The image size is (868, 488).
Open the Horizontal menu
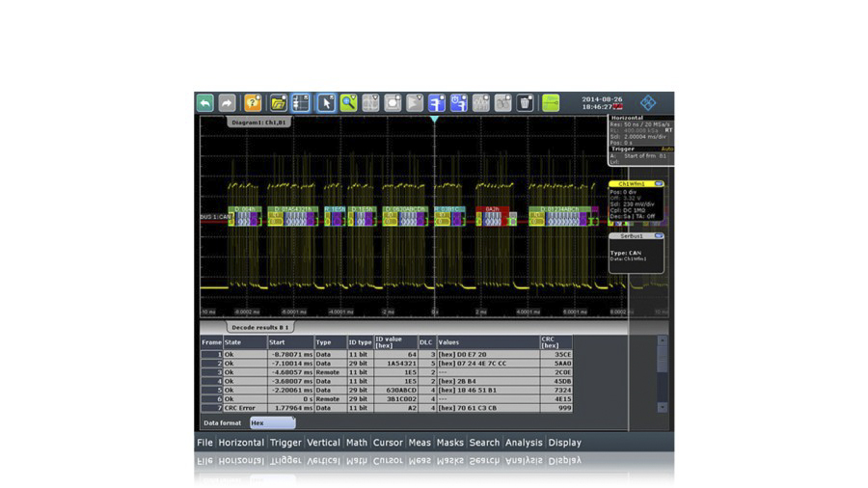(x=241, y=443)
